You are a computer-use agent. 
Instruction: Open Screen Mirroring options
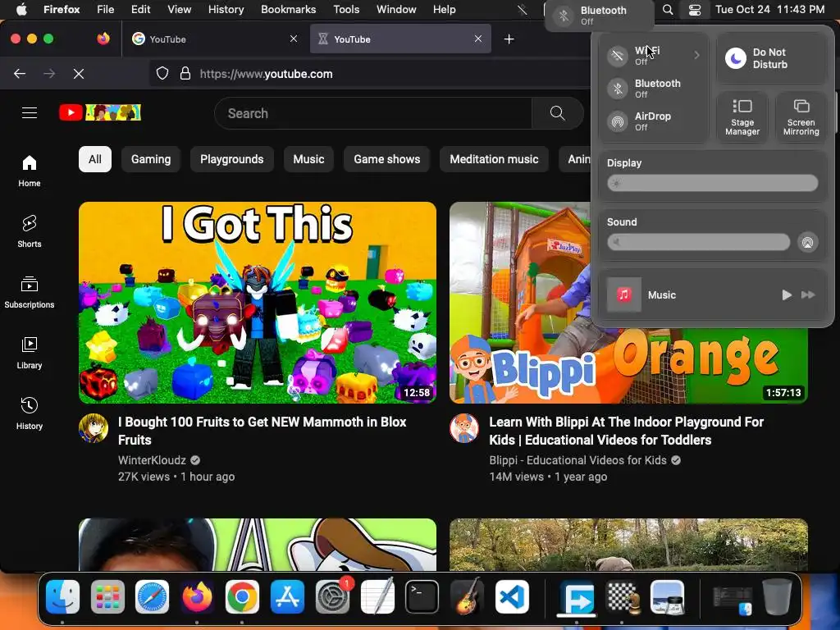click(x=801, y=117)
